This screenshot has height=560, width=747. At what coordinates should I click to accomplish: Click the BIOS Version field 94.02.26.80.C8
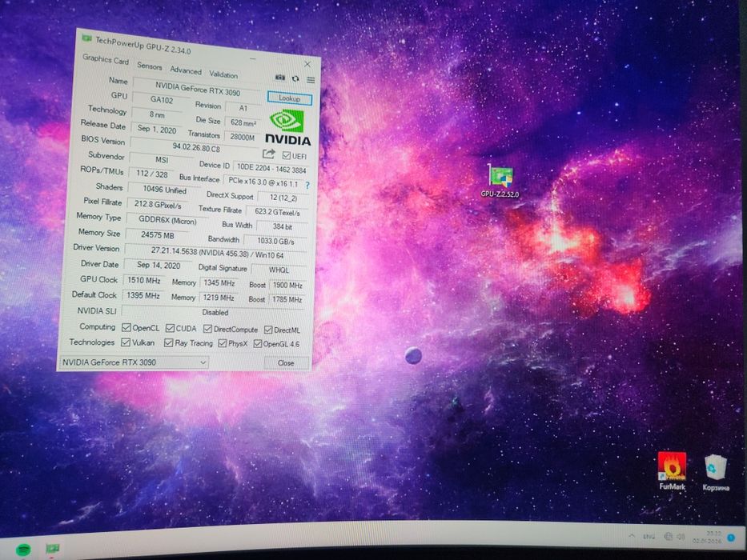pyautogui.click(x=196, y=147)
